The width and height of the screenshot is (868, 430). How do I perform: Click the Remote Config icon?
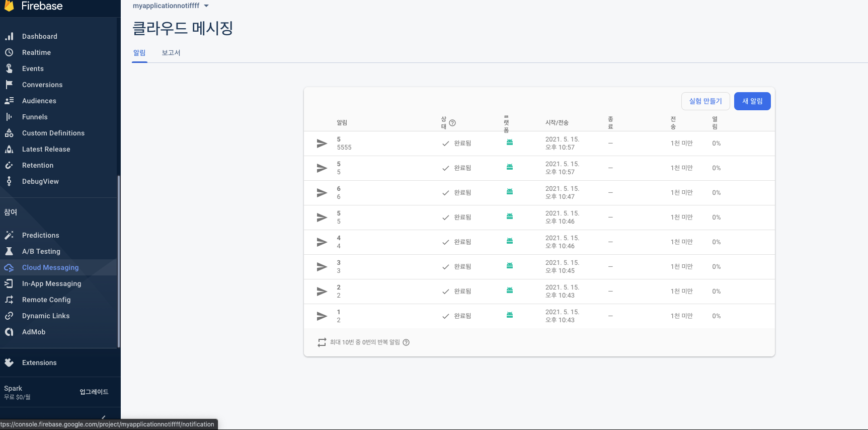pyautogui.click(x=9, y=300)
